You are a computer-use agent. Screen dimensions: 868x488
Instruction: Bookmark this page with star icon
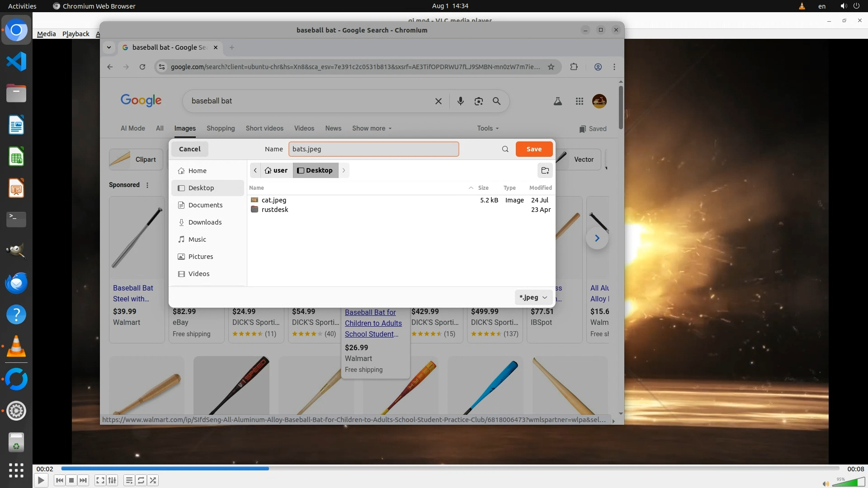pos(551,67)
